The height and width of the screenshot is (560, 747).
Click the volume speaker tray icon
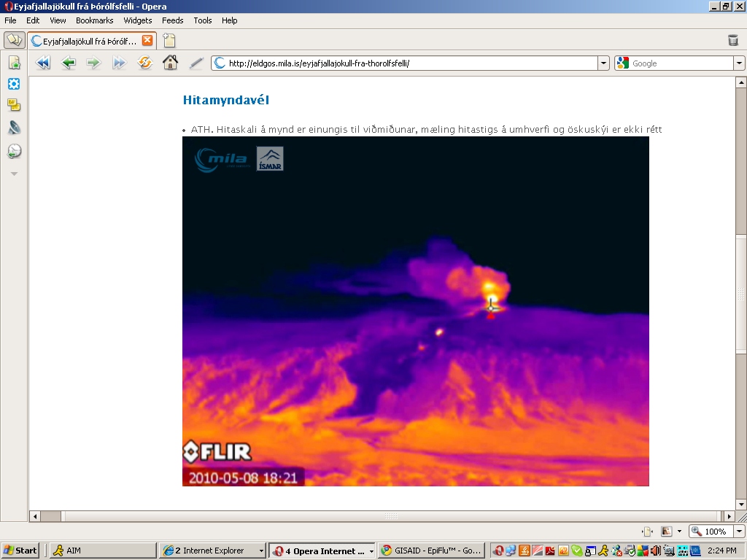click(656, 551)
